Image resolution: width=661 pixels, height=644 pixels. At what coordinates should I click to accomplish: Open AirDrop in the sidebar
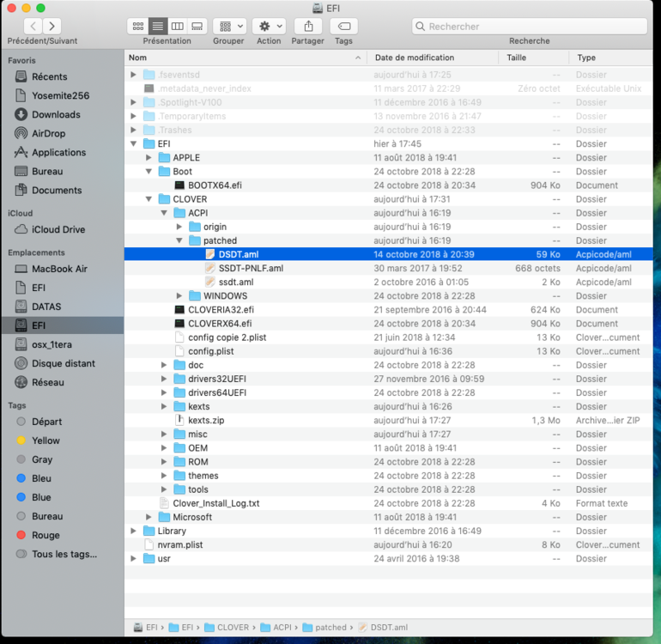pos(48,134)
